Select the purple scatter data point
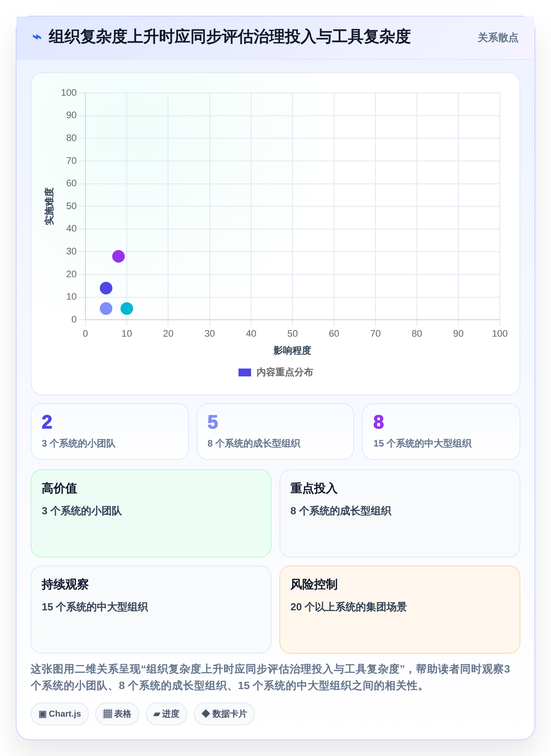This screenshot has height=756, width=551. (118, 256)
